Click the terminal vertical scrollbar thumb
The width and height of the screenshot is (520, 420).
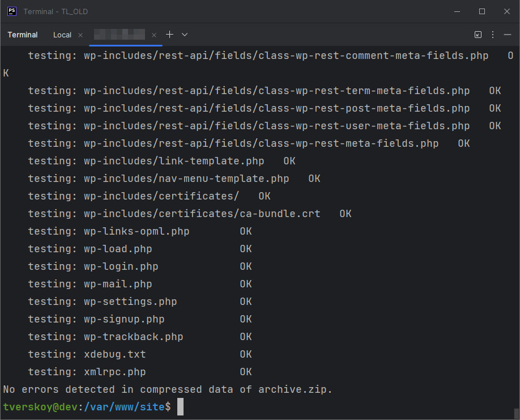click(x=517, y=414)
